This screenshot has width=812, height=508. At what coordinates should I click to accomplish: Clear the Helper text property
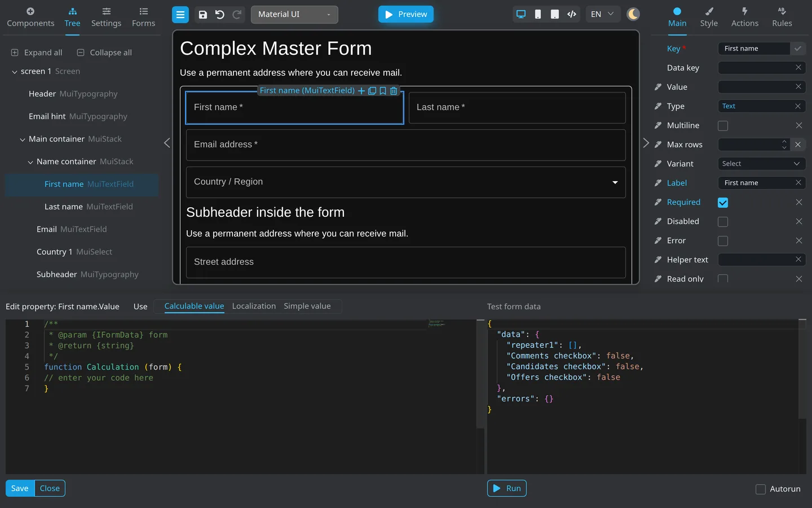[798, 260]
